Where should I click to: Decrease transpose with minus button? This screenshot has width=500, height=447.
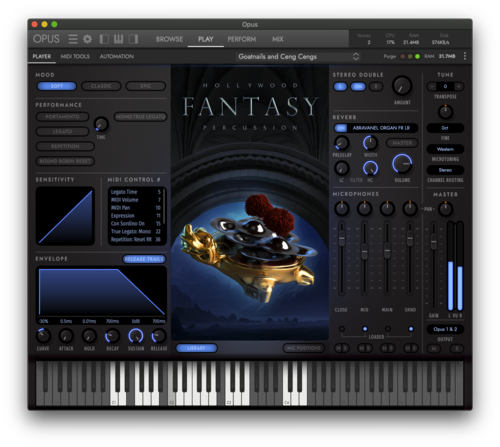(432, 86)
